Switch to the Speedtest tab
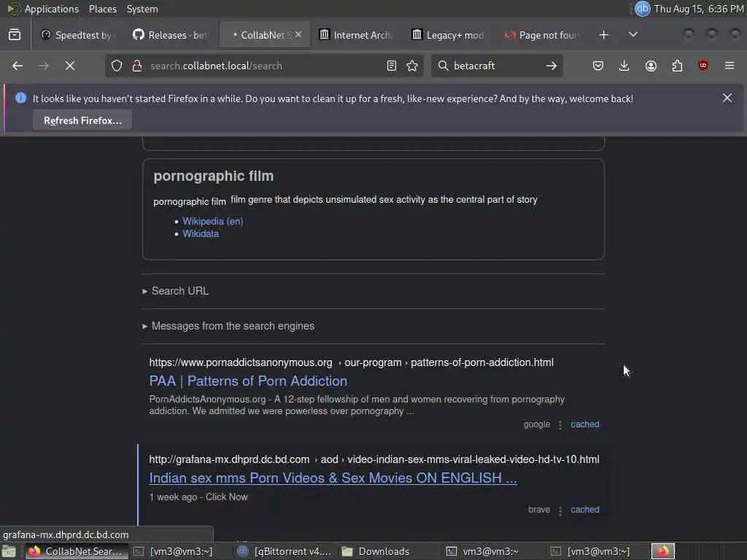The height and width of the screenshot is (560, 747). click(x=77, y=35)
